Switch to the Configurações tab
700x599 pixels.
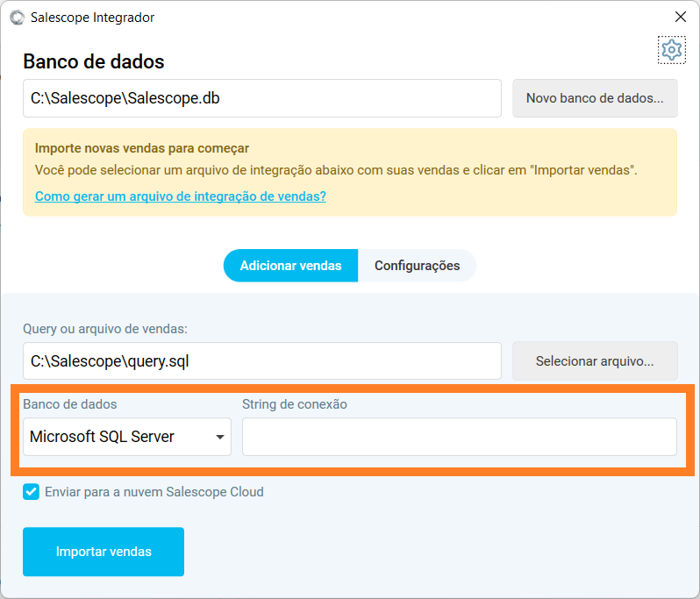417,266
